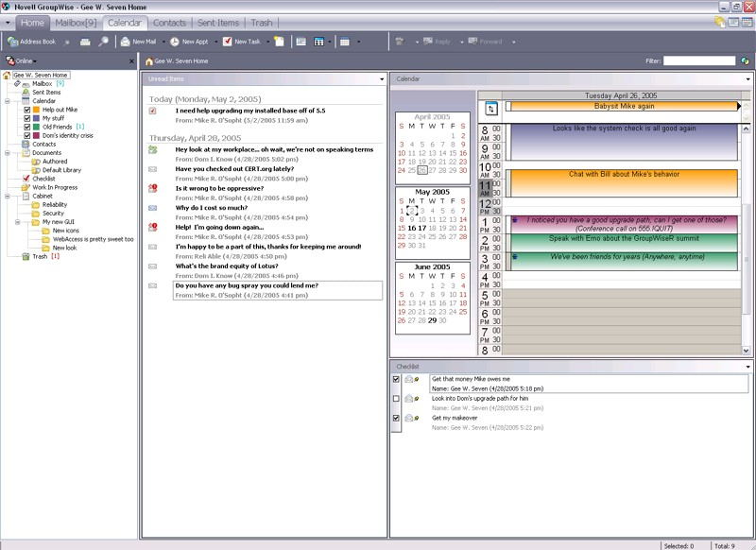Switch to the Calendar tab

click(x=125, y=23)
